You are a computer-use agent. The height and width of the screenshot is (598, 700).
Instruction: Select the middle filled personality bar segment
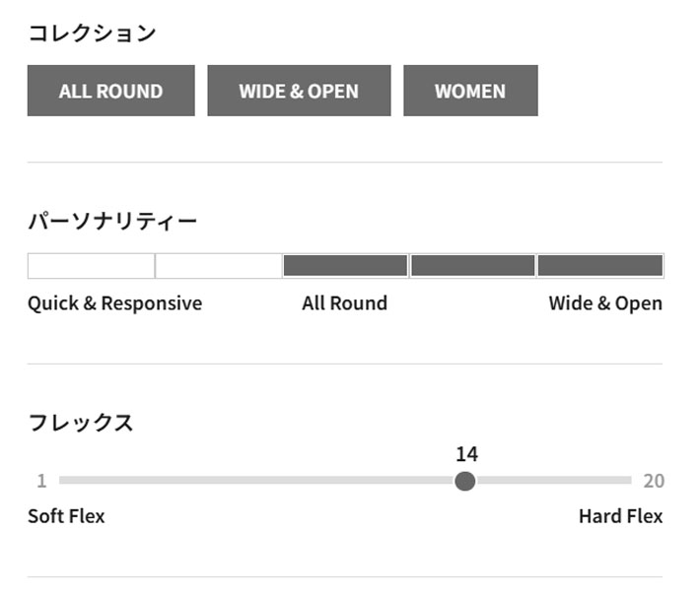coord(345,266)
